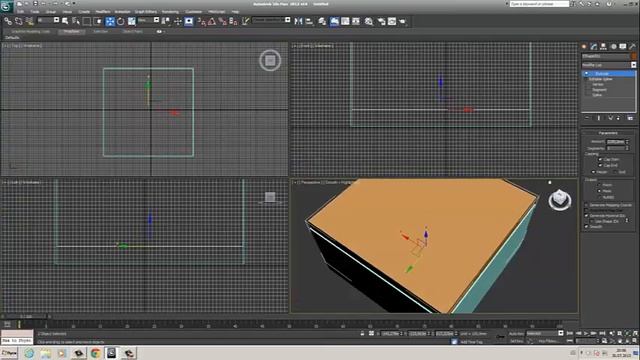Image resolution: width=640 pixels, height=360 pixels.
Task: Toggle Window/Crossing selection mode
Action: 98,21
